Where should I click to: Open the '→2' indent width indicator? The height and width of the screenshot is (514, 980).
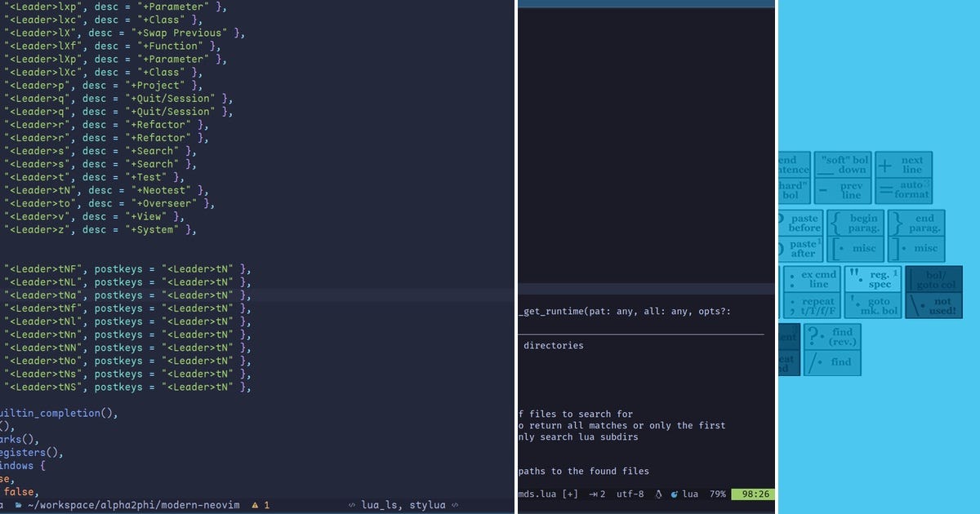[x=596, y=494]
